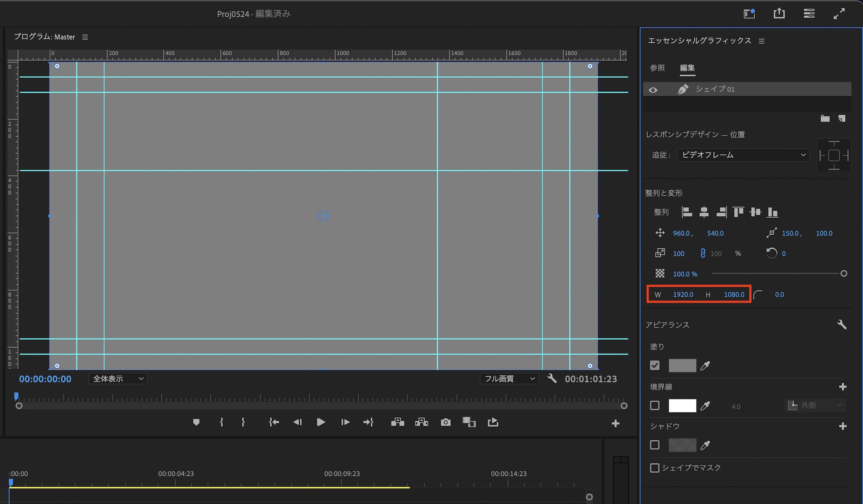
Task: Click the fill color eyedropper
Action: tap(705, 366)
